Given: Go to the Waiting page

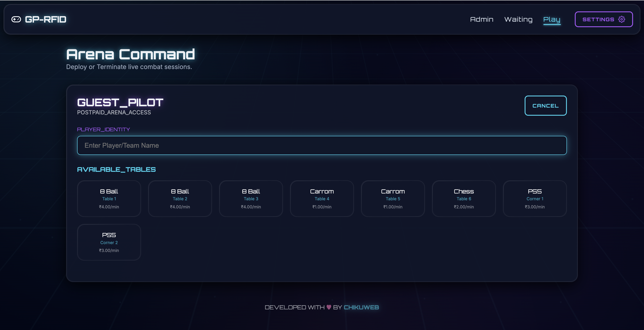Looking at the screenshot, I should [x=518, y=19].
